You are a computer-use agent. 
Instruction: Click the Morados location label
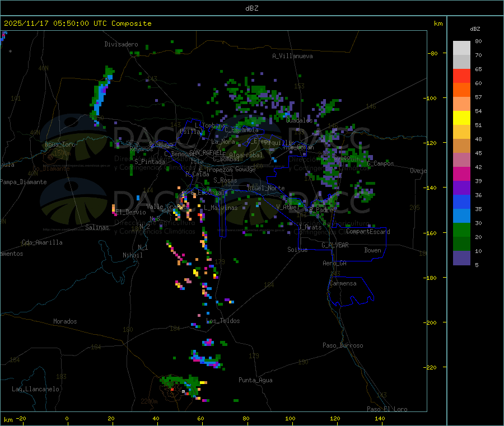pos(65,321)
